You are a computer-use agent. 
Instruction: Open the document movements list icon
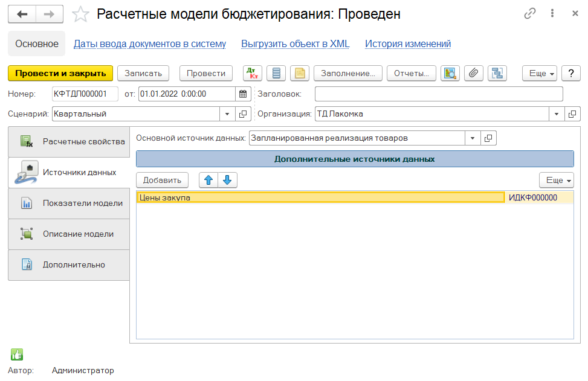[276, 73]
